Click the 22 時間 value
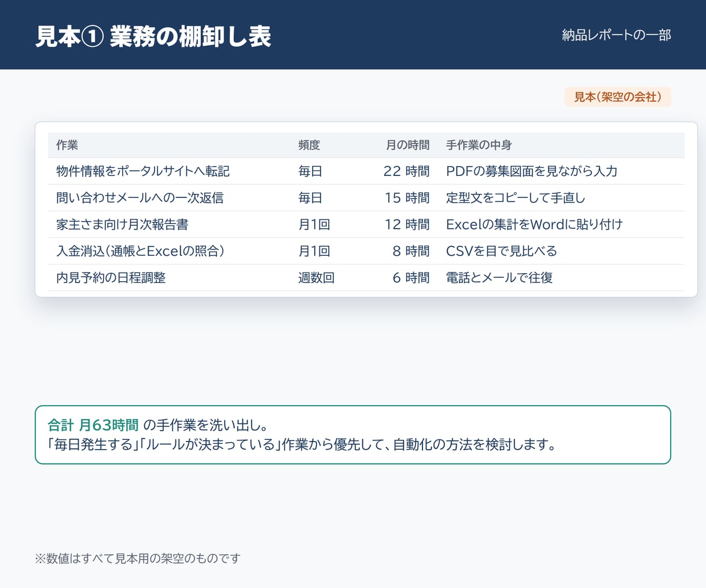This screenshot has width=706, height=588. tap(407, 171)
